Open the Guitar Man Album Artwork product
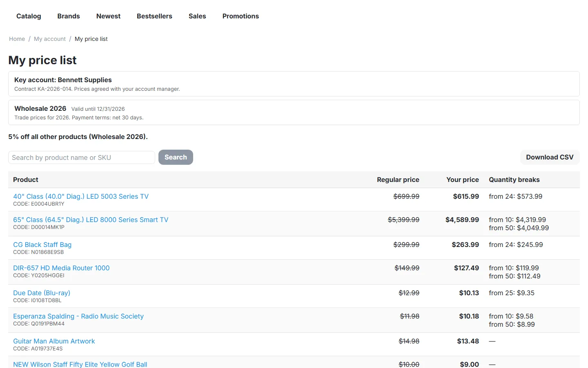 point(54,341)
